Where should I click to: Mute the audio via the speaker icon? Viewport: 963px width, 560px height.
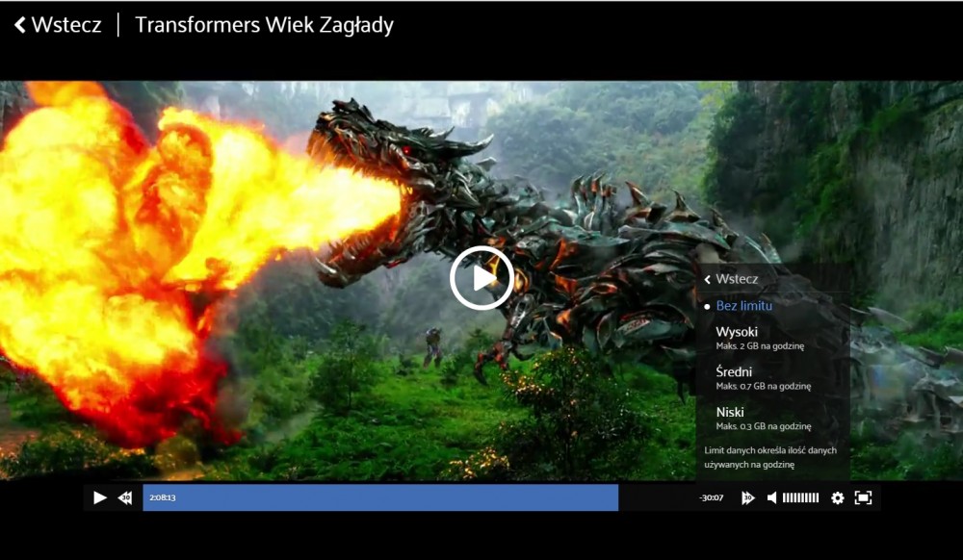tap(771, 497)
